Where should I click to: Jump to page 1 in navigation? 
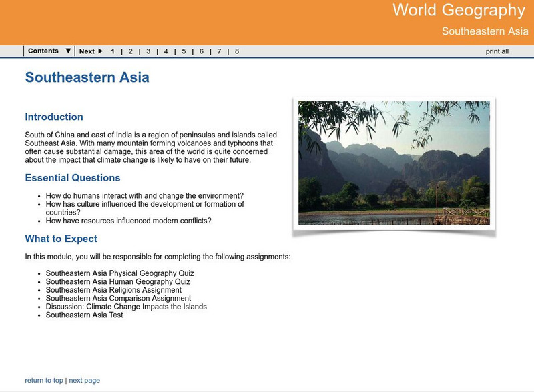[113, 51]
